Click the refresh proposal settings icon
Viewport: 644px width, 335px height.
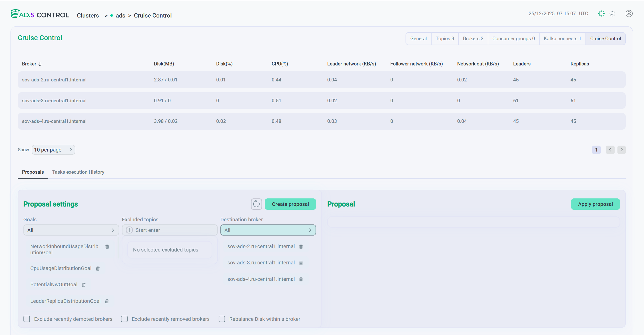click(x=256, y=204)
